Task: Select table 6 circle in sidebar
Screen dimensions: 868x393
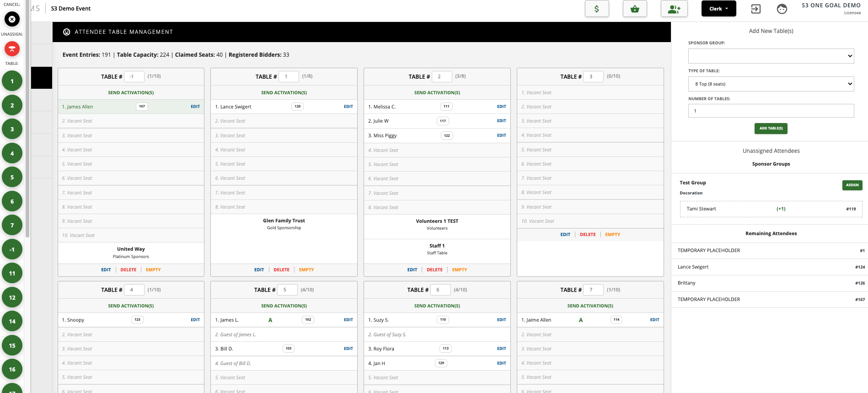Action: click(12, 201)
